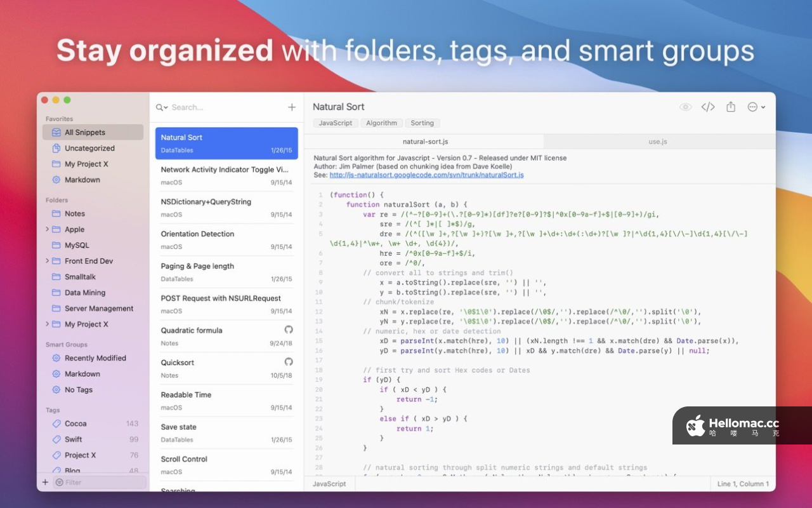Select the Cocoa tag

pos(93,424)
